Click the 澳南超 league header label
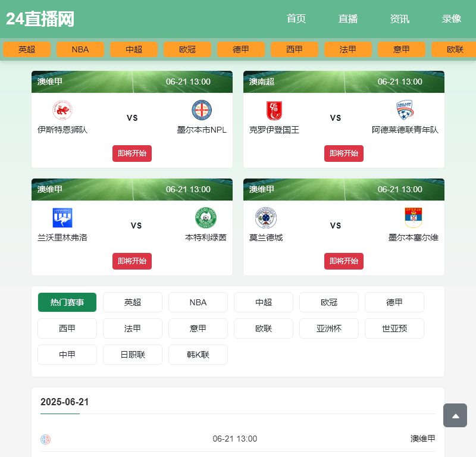The width and height of the screenshot is (476, 457). coord(261,82)
